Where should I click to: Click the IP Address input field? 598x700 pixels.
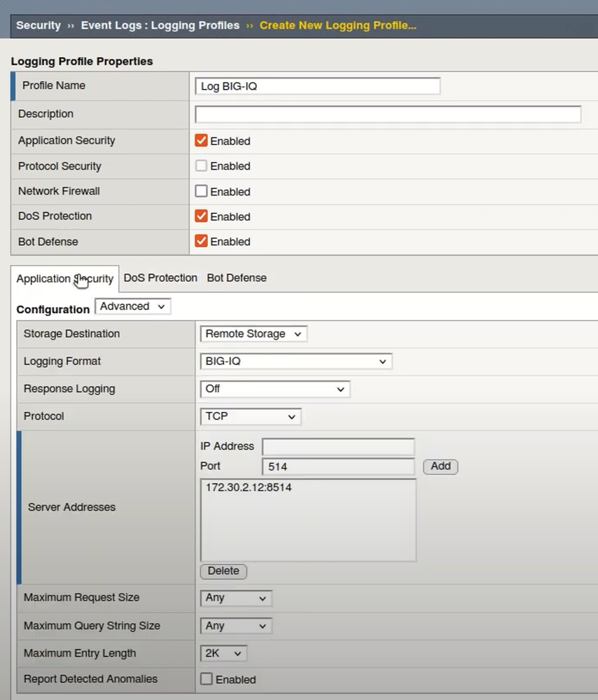point(338,446)
